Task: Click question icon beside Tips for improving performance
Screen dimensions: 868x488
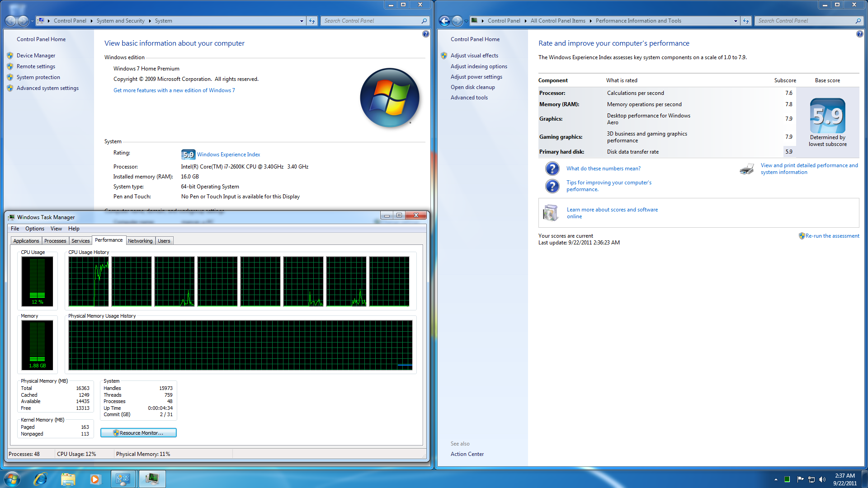Action: click(x=552, y=186)
